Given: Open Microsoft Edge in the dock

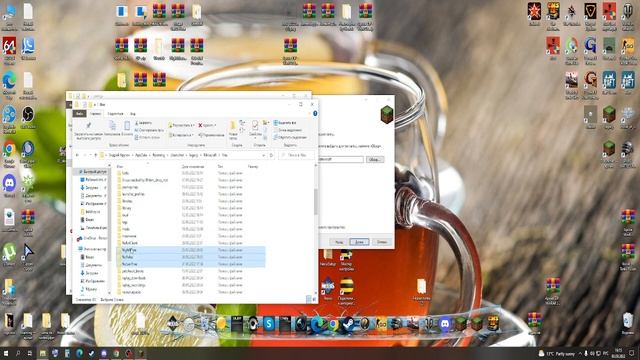Looking at the screenshot, I should click(x=318, y=324).
